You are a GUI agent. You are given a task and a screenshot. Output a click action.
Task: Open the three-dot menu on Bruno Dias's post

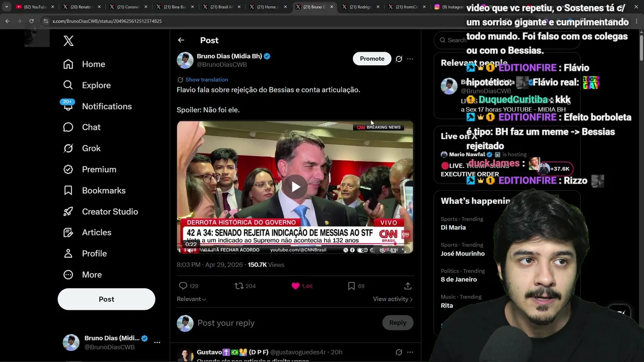click(x=410, y=59)
